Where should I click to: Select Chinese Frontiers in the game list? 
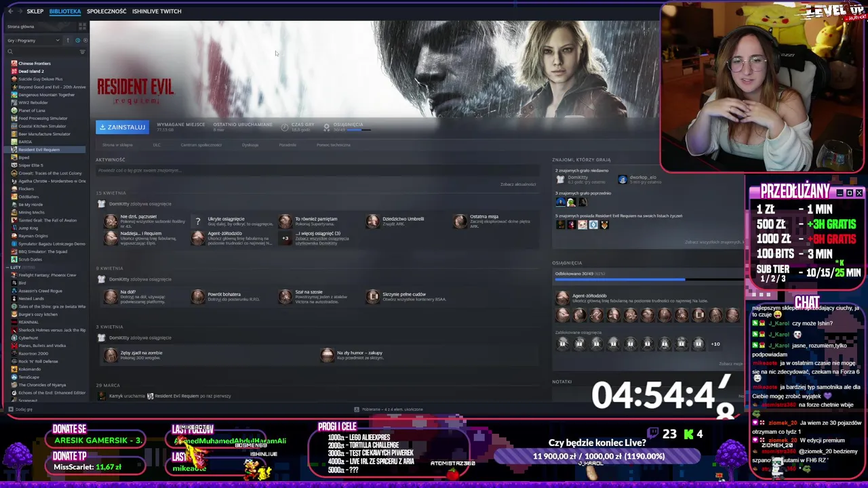click(x=35, y=63)
